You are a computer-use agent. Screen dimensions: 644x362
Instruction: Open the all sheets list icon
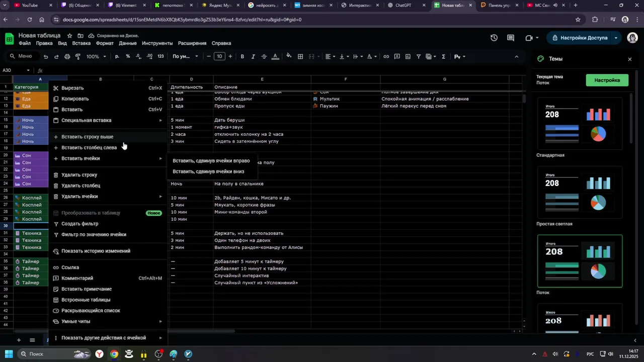pyautogui.click(x=32, y=340)
